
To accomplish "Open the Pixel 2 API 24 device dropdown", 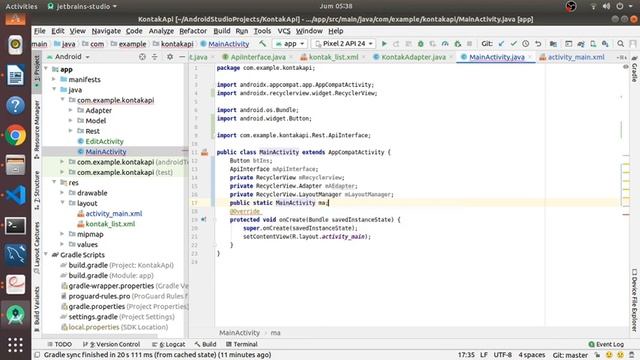I will pos(344,44).
